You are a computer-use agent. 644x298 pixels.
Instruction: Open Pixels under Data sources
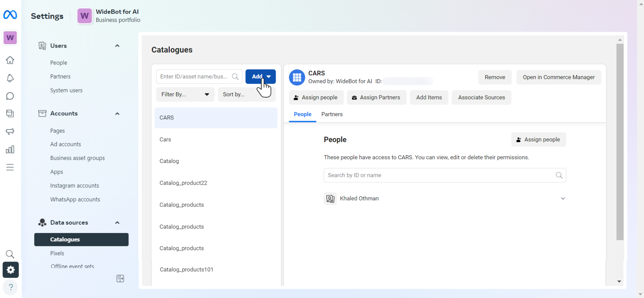click(x=57, y=253)
